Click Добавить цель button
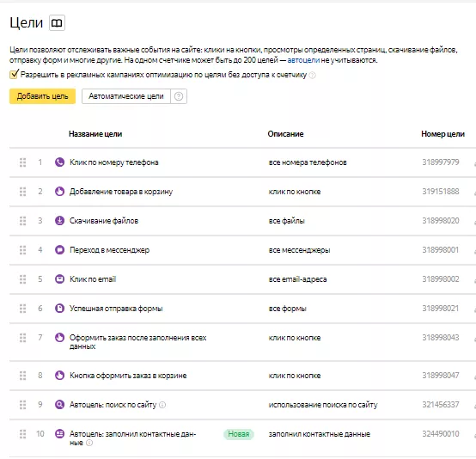The height and width of the screenshot is (459, 476). (42, 96)
